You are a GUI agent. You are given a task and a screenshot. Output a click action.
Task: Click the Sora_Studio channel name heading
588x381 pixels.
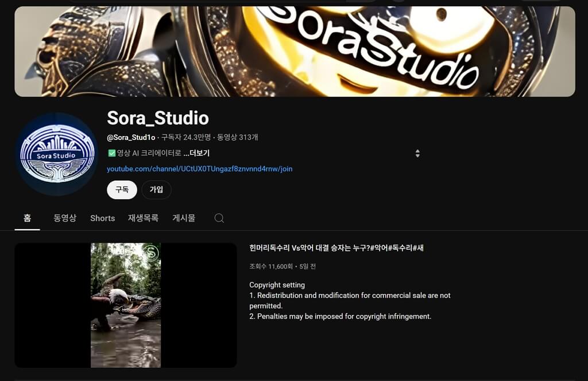point(158,118)
